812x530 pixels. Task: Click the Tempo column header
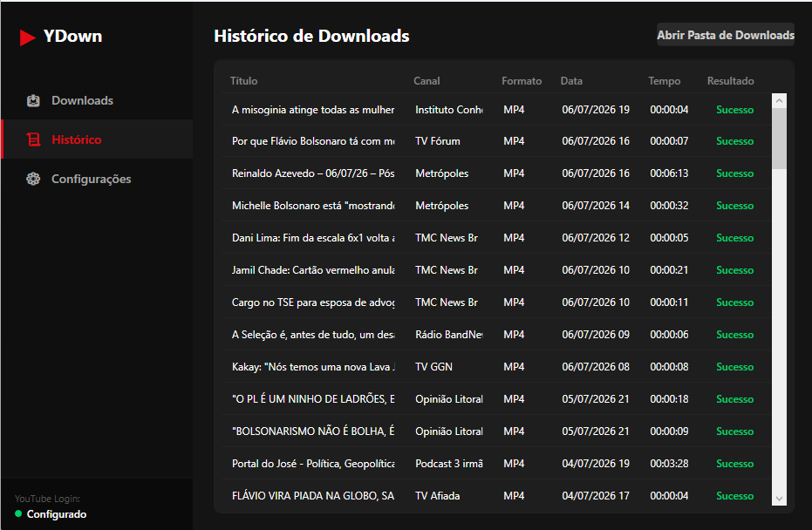tap(665, 81)
